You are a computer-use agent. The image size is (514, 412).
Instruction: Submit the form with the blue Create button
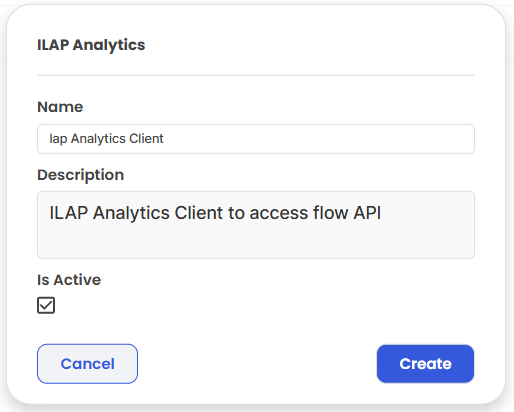point(425,364)
